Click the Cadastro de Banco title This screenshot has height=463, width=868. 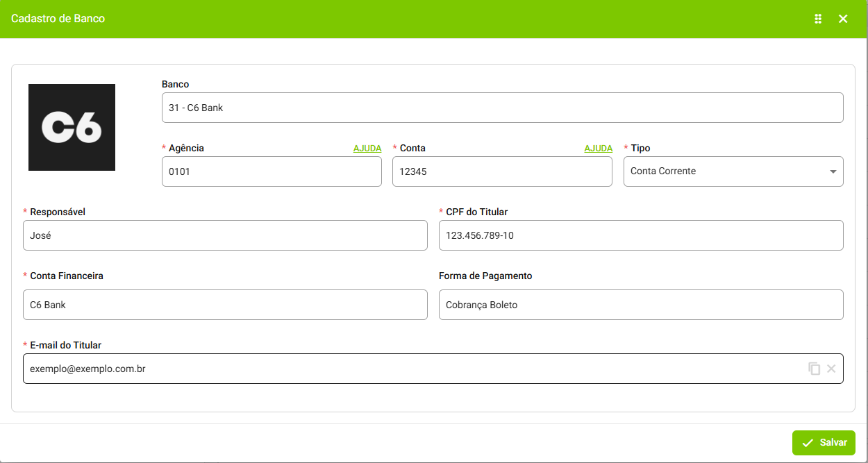point(58,19)
